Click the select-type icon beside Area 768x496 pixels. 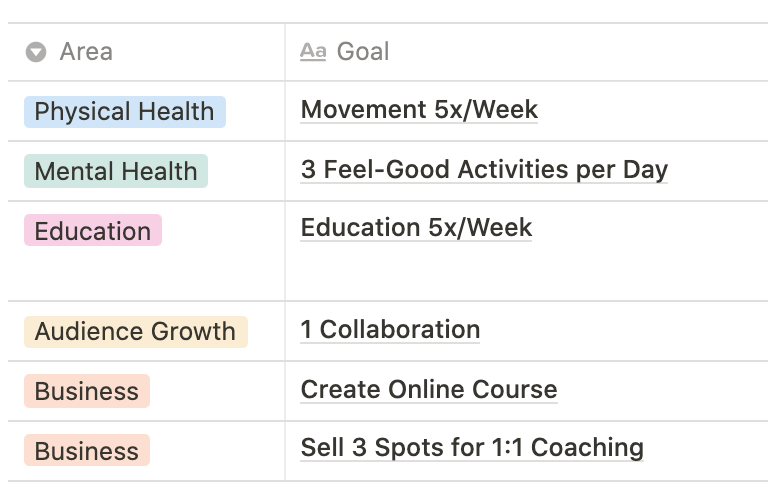tap(36, 52)
